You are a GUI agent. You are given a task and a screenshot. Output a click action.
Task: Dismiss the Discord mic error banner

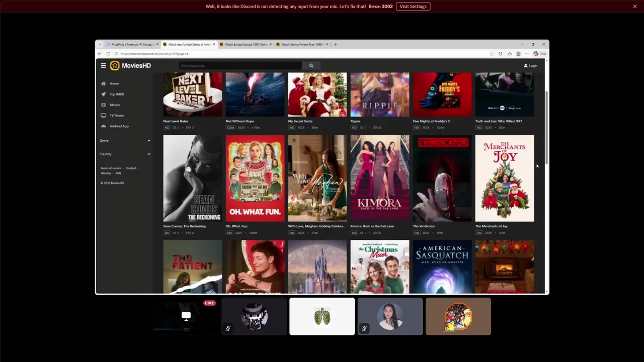pyautogui.click(x=635, y=7)
